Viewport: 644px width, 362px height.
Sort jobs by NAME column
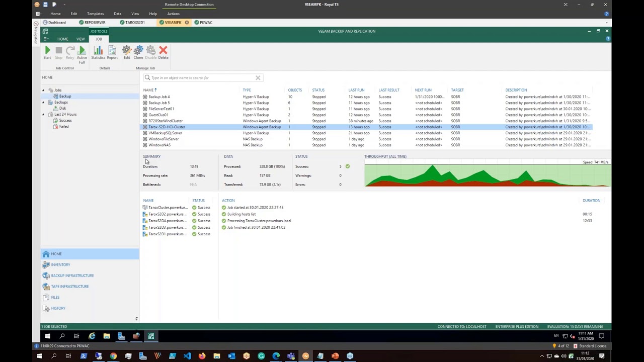[149, 90]
